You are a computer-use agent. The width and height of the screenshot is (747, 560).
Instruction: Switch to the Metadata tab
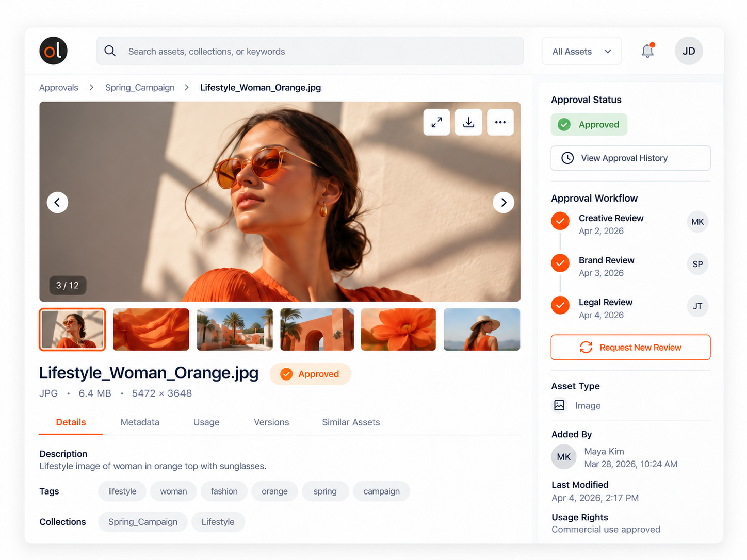140,422
